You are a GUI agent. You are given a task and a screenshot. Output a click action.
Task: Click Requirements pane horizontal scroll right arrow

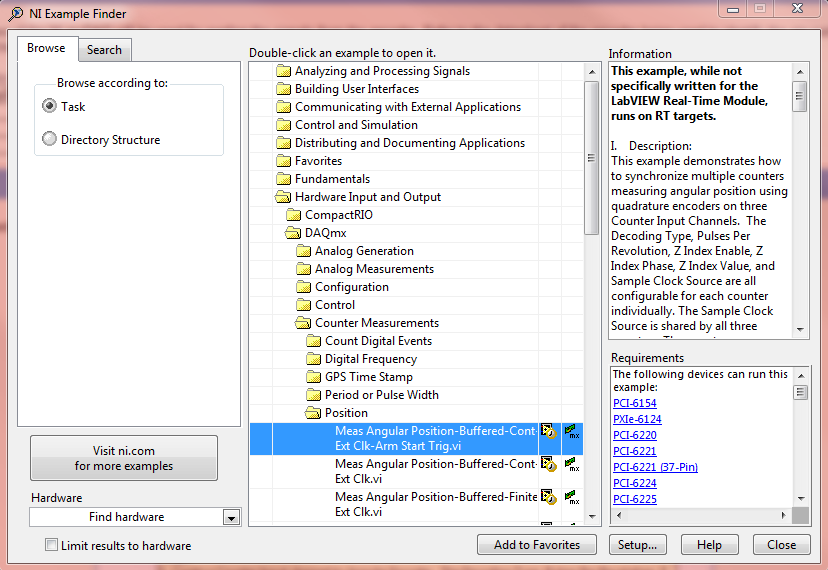point(783,515)
